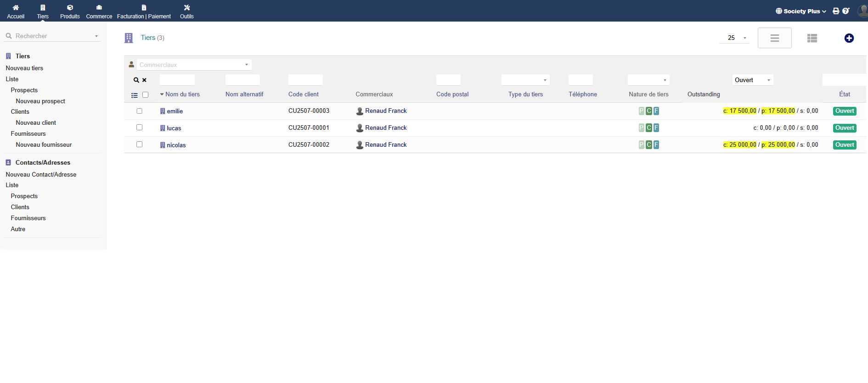Image resolution: width=868 pixels, height=383 pixels.
Task: Open the Produits module icon
Action: (70, 8)
